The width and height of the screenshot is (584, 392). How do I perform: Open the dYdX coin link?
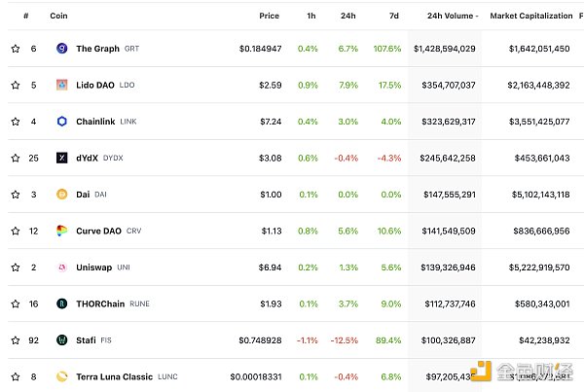click(87, 158)
